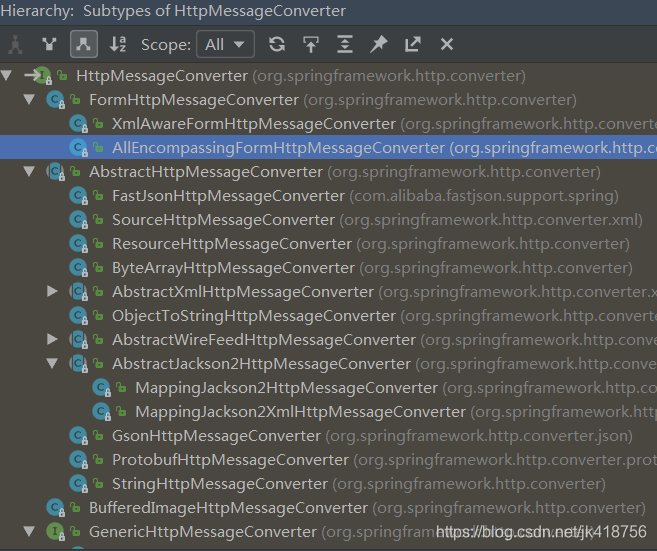The image size is (657, 551).
Task: Click the class icon of ObjectToStringHttpMessageConverter
Action: [78, 316]
